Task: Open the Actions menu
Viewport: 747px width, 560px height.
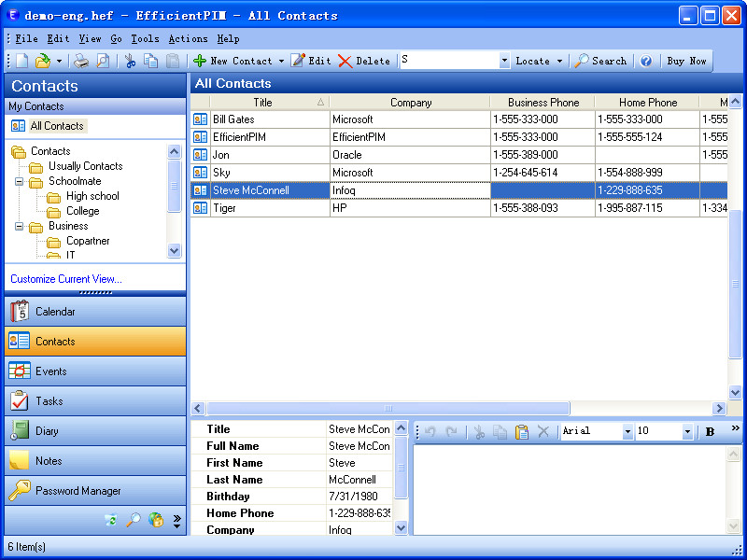Action: pyautogui.click(x=189, y=38)
